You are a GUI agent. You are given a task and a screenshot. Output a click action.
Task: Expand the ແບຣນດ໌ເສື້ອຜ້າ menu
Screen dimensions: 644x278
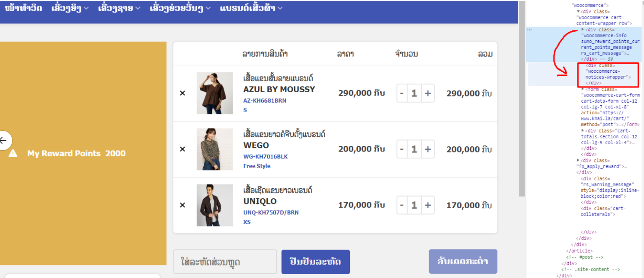point(251,8)
